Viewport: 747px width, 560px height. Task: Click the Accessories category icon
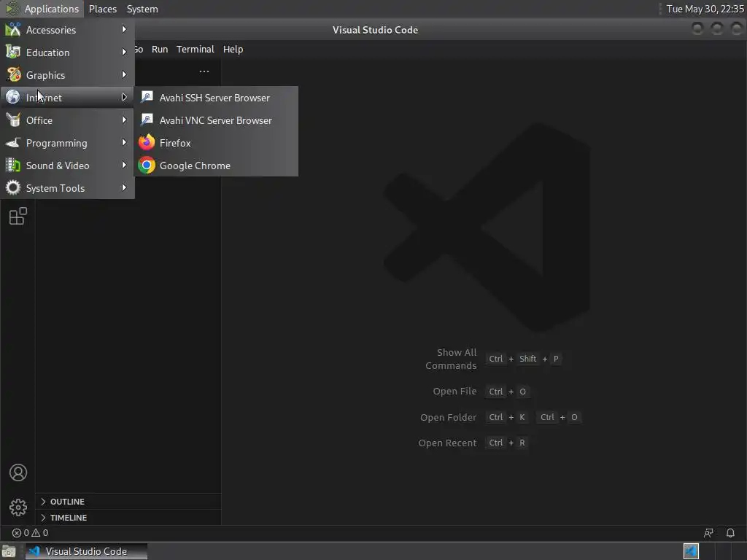pyautogui.click(x=13, y=29)
